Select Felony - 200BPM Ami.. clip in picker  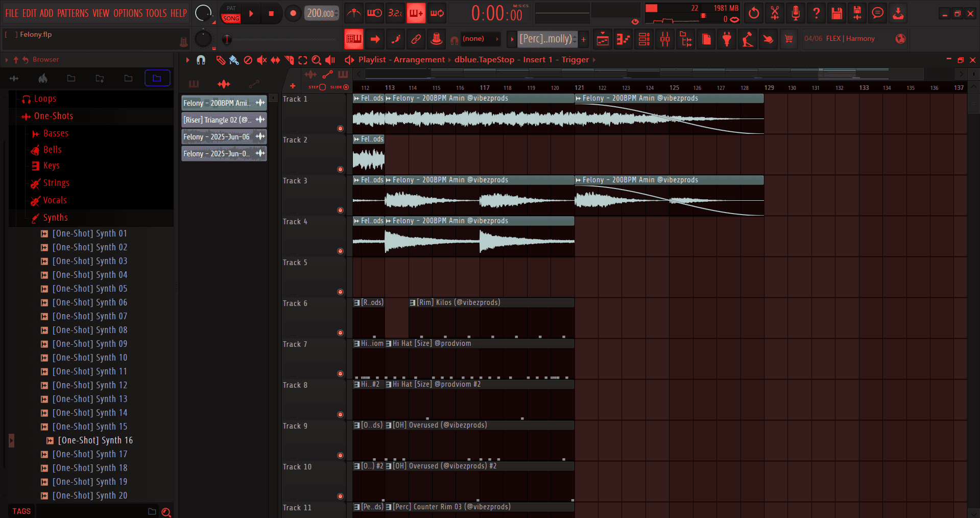click(224, 103)
